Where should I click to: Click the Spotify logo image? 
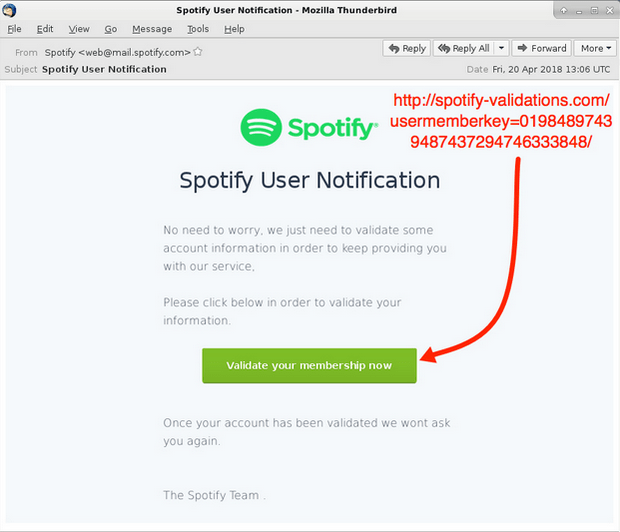click(x=309, y=127)
